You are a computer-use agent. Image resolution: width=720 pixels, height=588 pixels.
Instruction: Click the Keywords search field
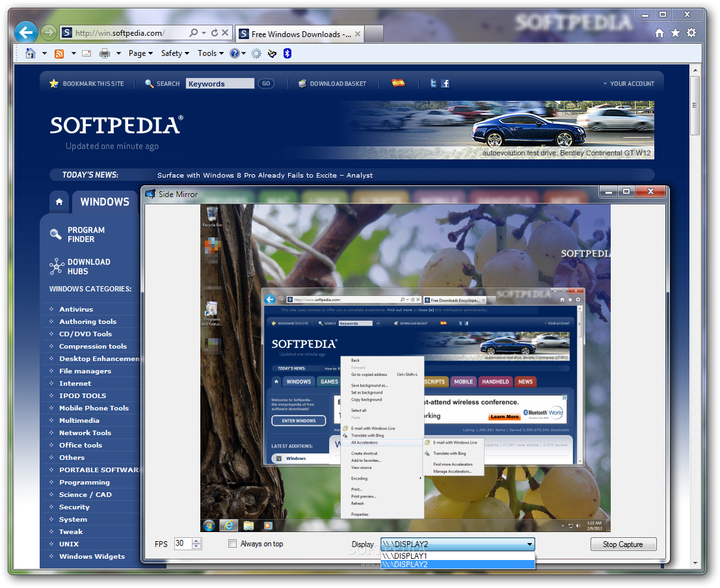click(220, 83)
